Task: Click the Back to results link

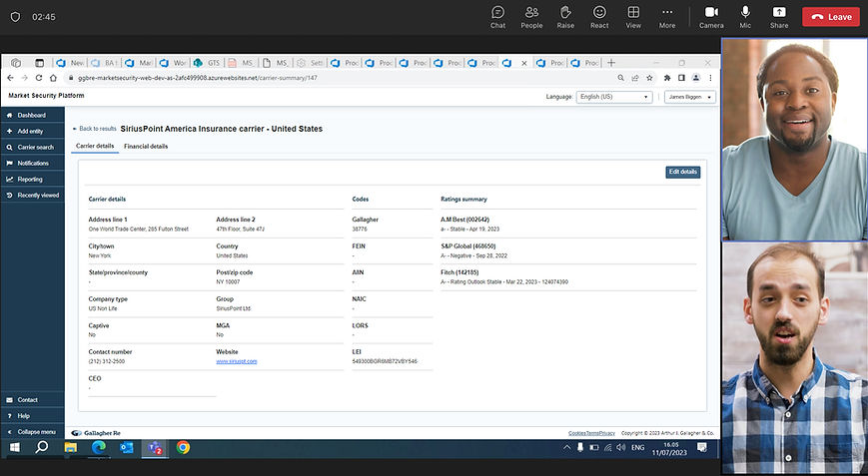Action: pyautogui.click(x=95, y=129)
